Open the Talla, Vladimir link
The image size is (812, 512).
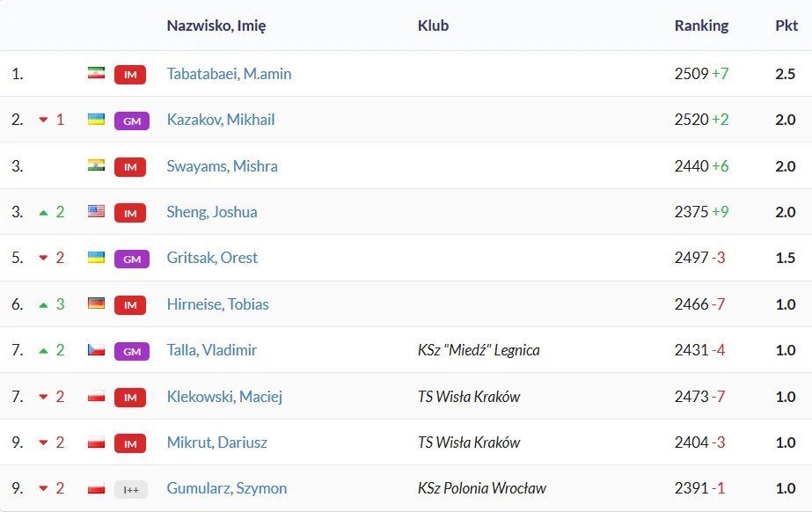(x=212, y=350)
